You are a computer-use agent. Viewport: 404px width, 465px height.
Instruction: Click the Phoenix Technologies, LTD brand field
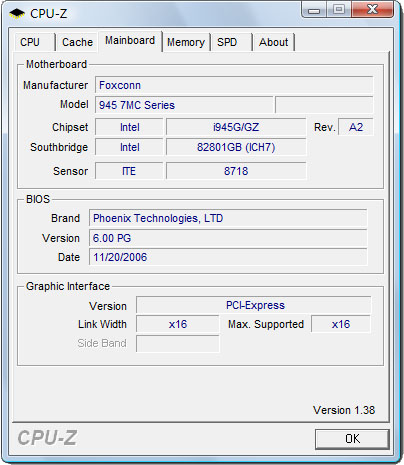tap(228, 218)
